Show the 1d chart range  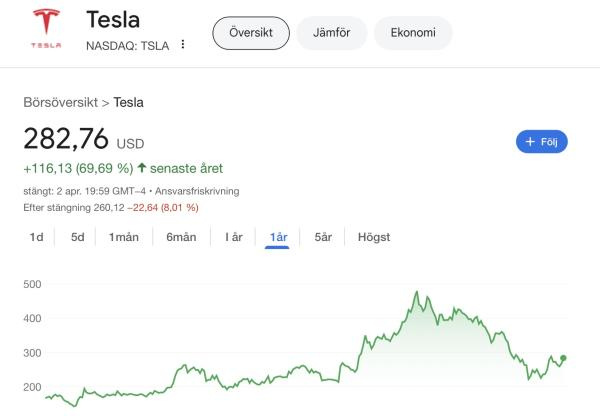click(37, 237)
